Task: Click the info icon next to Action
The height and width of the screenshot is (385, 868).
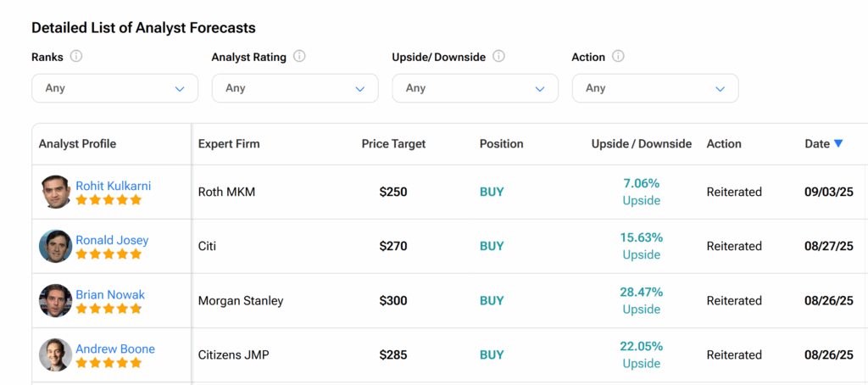Action: tap(618, 57)
